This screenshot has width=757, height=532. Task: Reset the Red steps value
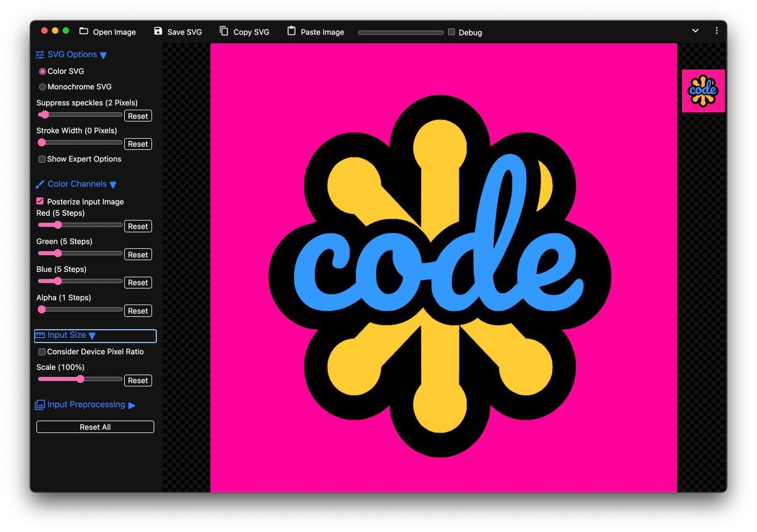pyautogui.click(x=138, y=226)
